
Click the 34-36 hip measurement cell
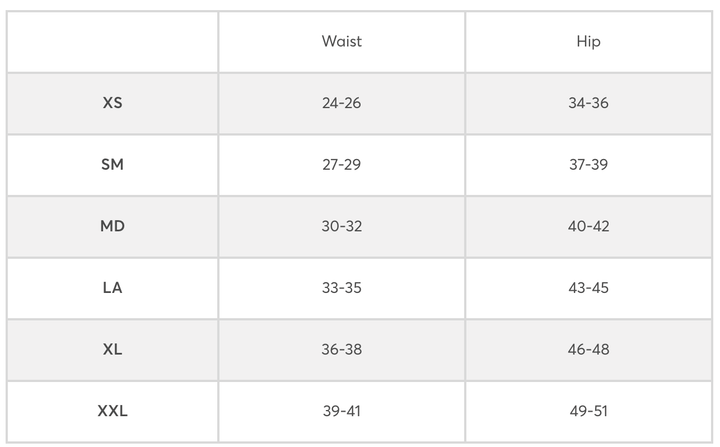[588, 103]
